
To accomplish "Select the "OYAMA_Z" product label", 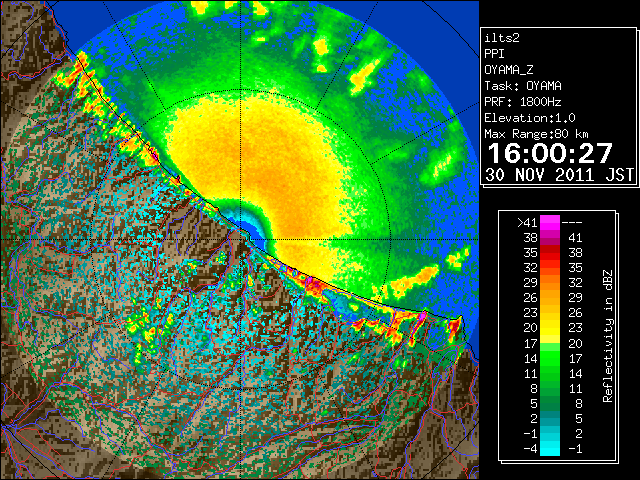I will tap(509, 70).
